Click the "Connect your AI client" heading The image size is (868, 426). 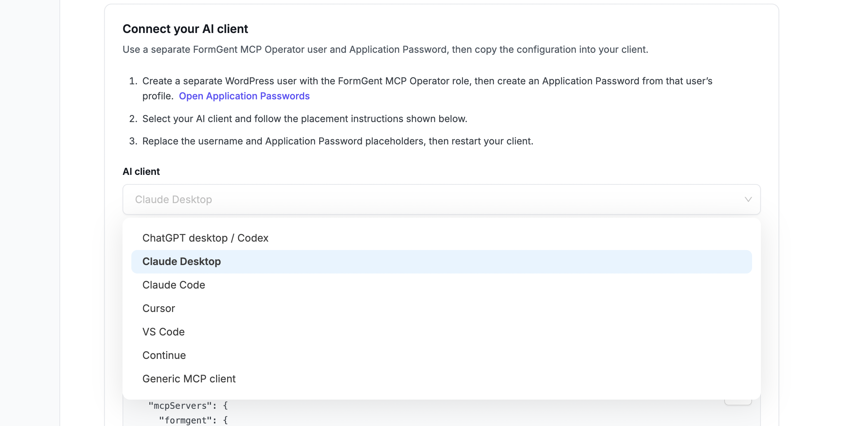[x=185, y=29]
